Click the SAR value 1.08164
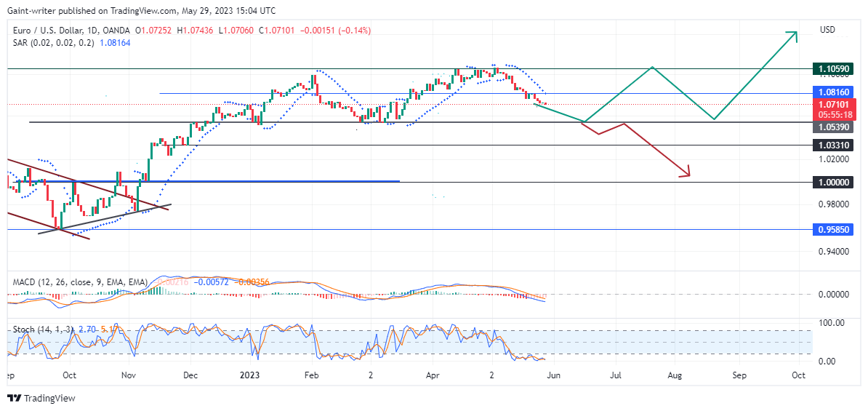The width and height of the screenshot is (868, 411). pyautogui.click(x=114, y=43)
